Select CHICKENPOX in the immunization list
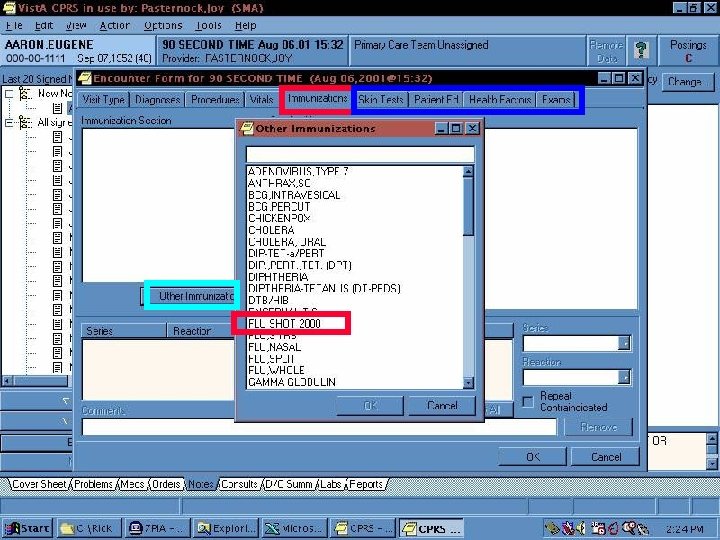This screenshot has width=720, height=540. 279,218
